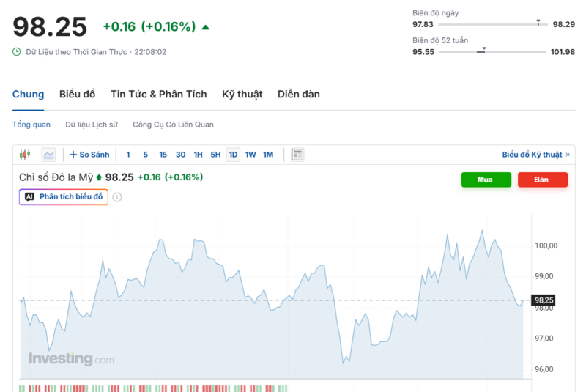The width and height of the screenshot is (586, 392).
Task: Click the Investing.com watermark logo
Action: [x=71, y=359]
